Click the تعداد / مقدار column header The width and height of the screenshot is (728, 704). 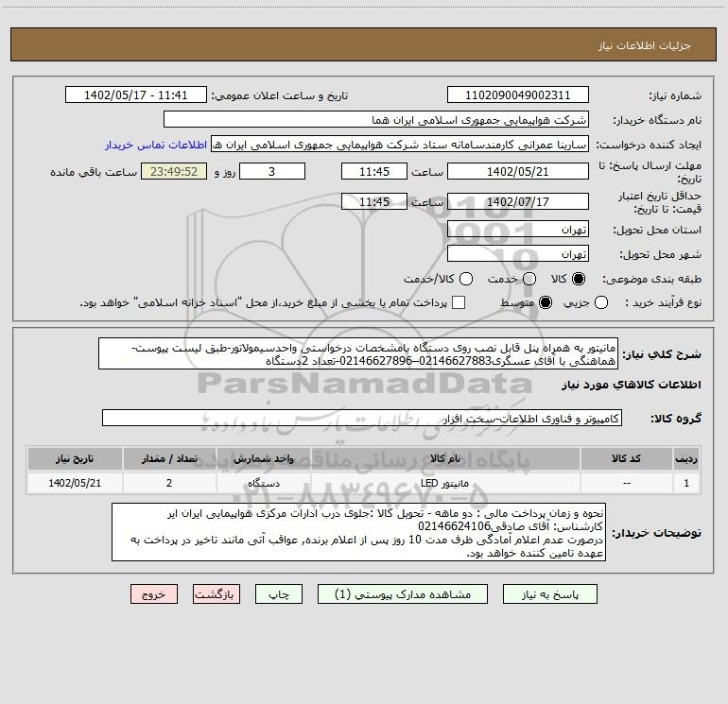pyautogui.click(x=169, y=458)
